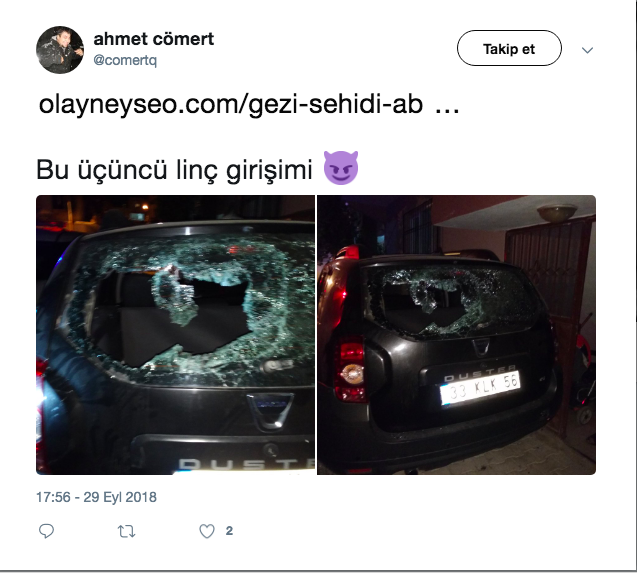Visit the olayneyseo.com/gezi-sehidi-ab link
Screen dimensions: 637x576
[231, 104]
